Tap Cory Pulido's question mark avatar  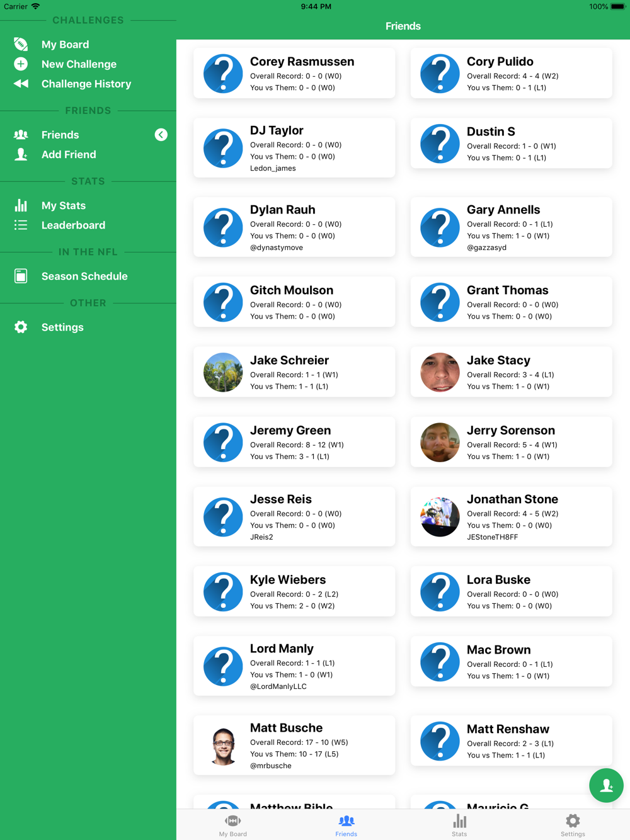point(440,74)
